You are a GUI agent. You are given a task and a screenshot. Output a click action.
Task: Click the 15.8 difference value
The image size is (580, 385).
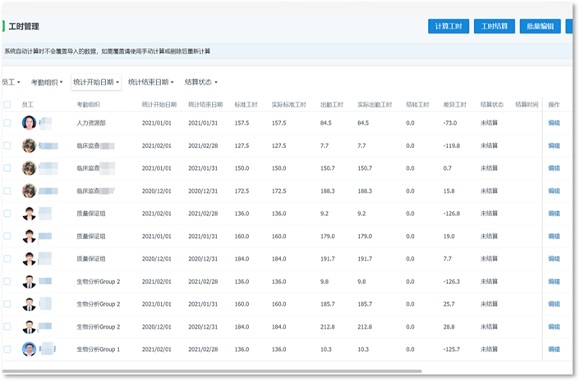449,191
